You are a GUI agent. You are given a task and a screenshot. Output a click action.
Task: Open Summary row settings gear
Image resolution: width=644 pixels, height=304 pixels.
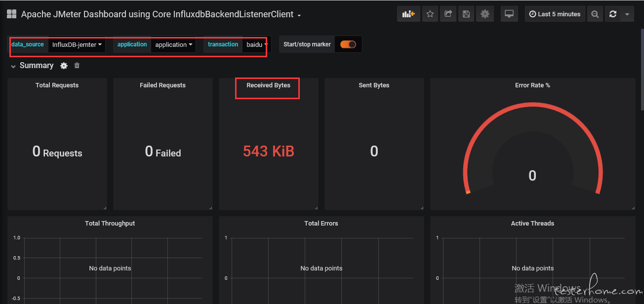pyautogui.click(x=64, y=66)
